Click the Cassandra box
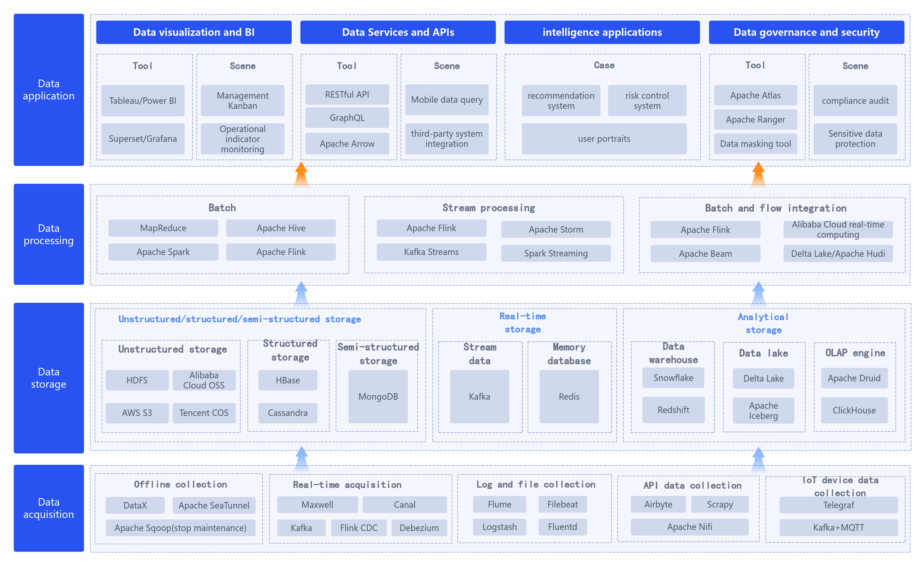 click(288, 413)
